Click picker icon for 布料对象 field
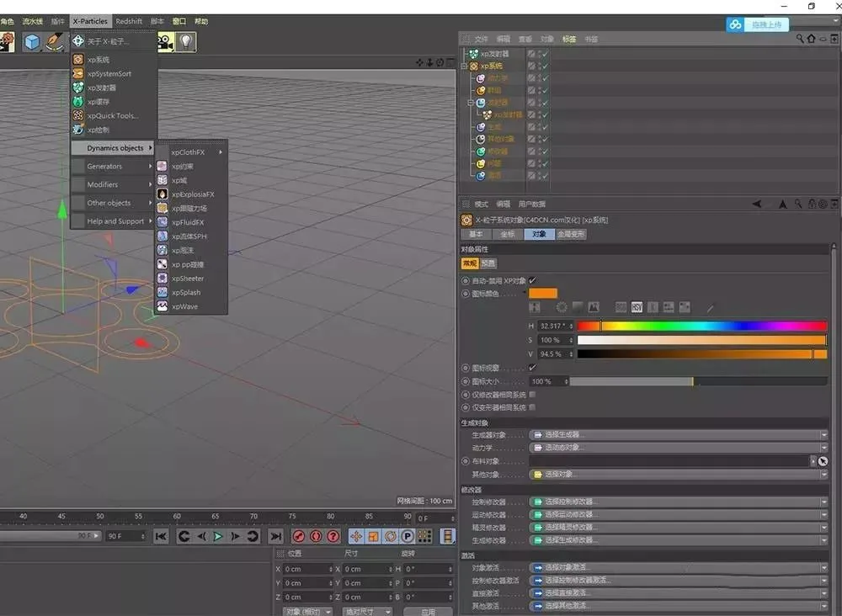This screenshot has height=616, width=842. pos(823,461)
